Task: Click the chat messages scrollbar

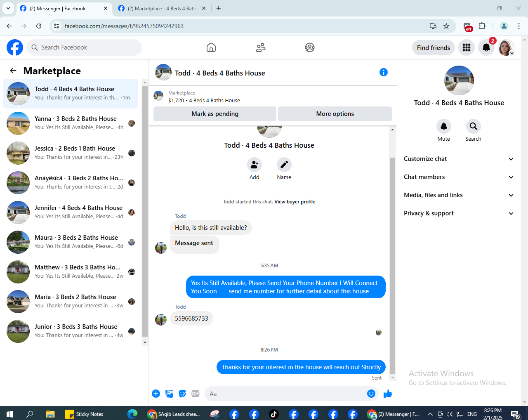Action: point(392,265)
